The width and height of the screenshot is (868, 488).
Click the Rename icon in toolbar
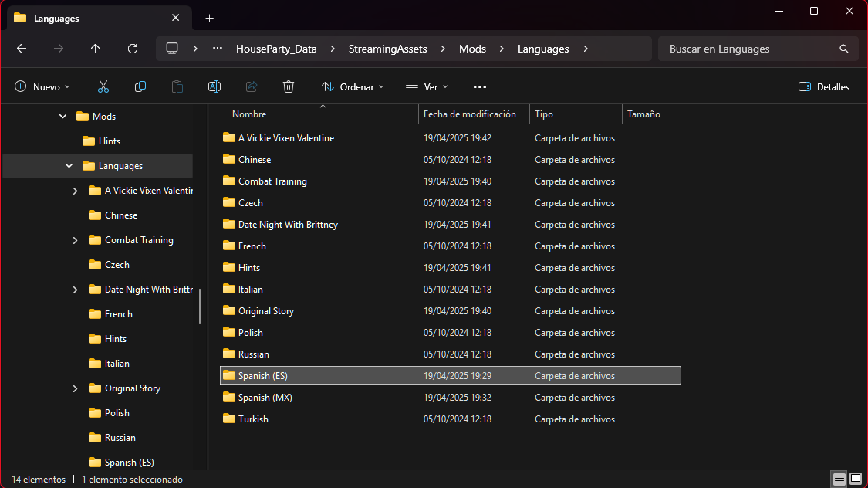(214, 87)
